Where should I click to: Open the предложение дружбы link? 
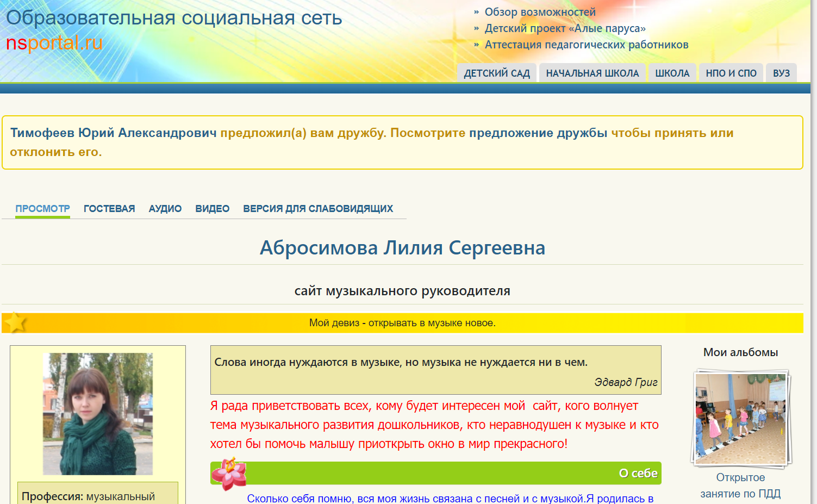pyautogui.click(x=538, y=133)
